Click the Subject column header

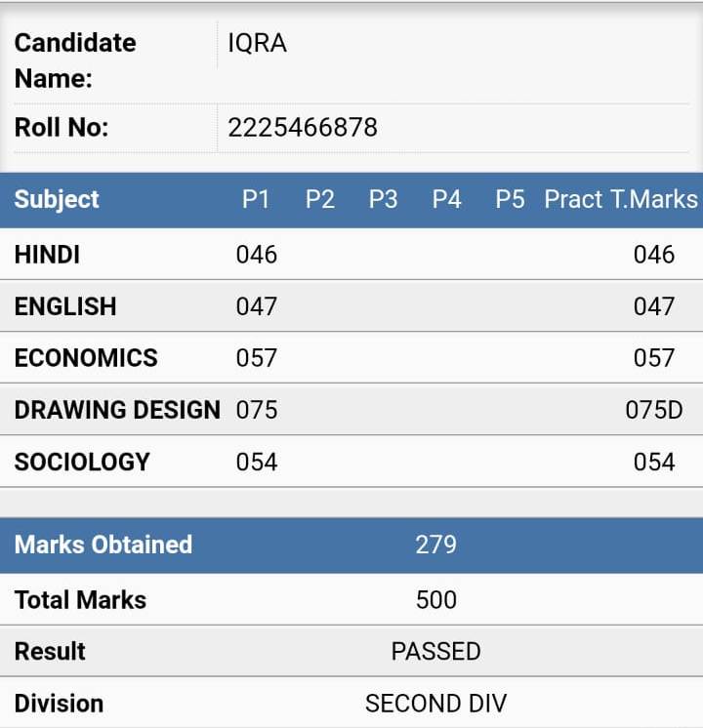click(57, 200)
